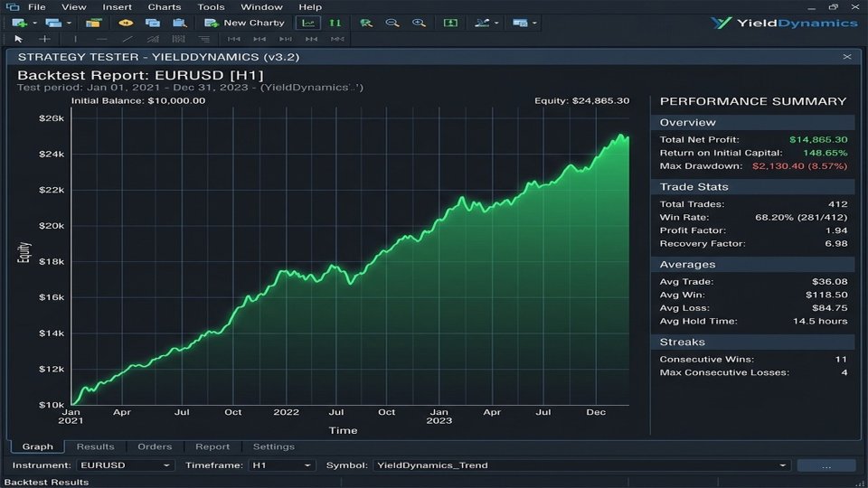Click the zoom out magnifier icon
This screenshot has width=868, height=488.
[x=392, y=23]
